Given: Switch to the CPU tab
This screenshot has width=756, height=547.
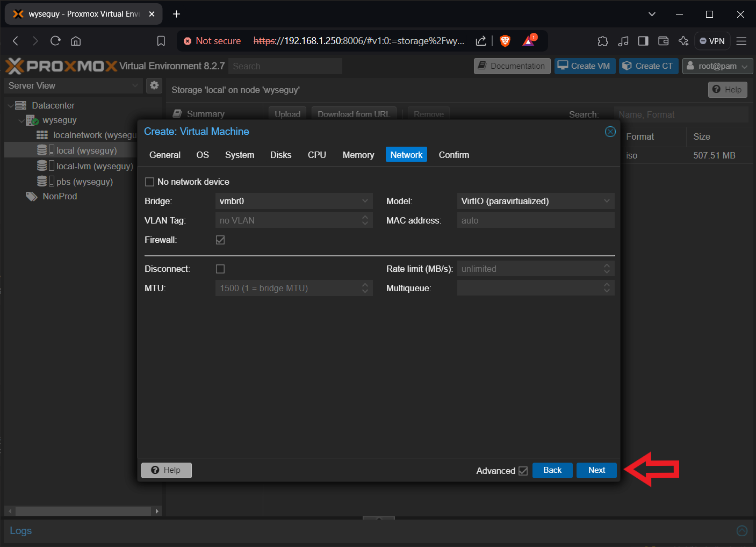Looking at the screenshot, I should [317, 155].
